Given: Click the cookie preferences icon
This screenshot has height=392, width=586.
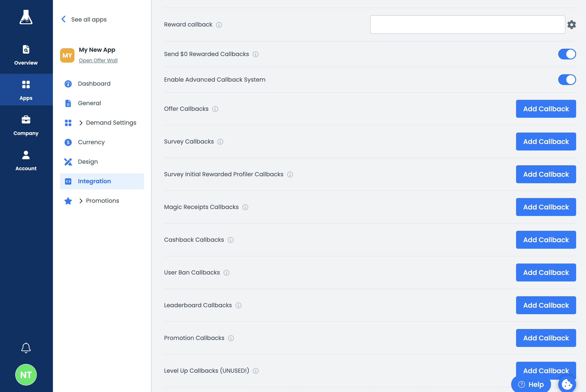Looking at the screenshot, I should tap(567, 384).
